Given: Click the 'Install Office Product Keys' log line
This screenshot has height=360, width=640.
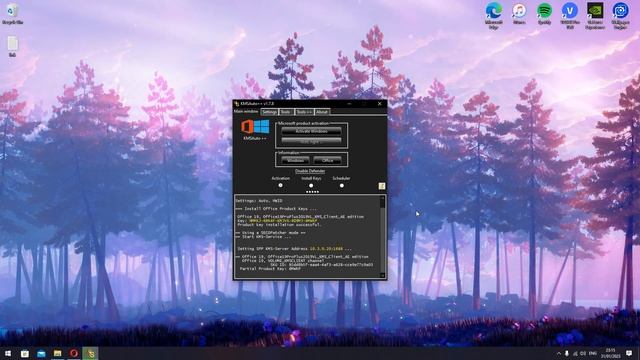Looking at the screenshot, I should pos(276,209).
